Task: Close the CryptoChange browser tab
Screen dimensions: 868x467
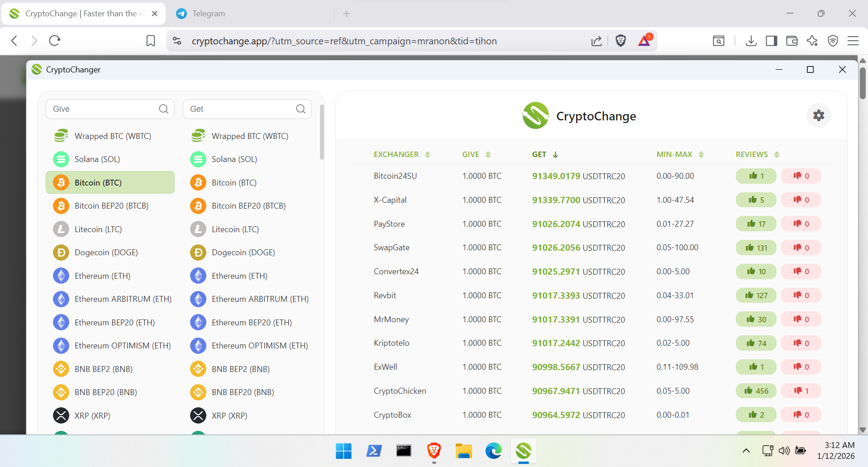Action: click(154, 14)
